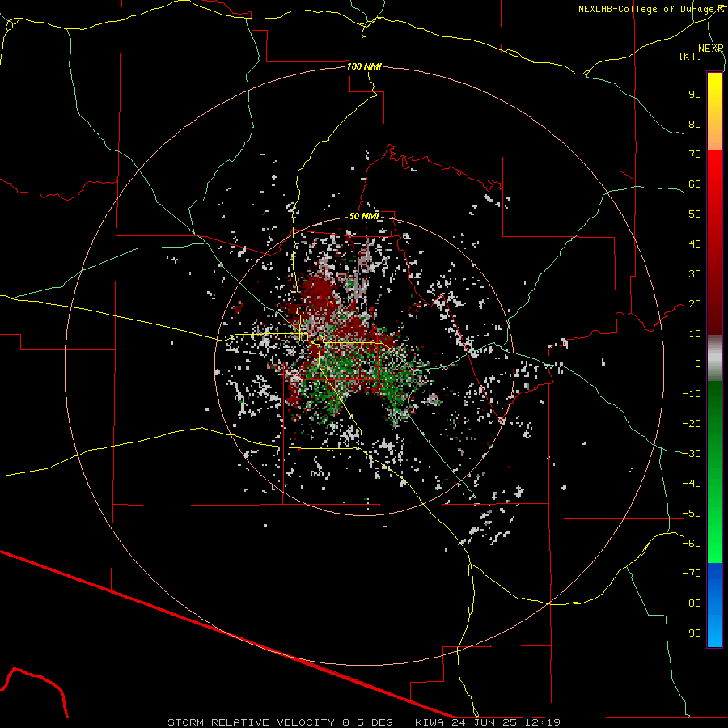728x728 pixels.
Task: Click the -90 knots scale label
Action: pos(692,633)
